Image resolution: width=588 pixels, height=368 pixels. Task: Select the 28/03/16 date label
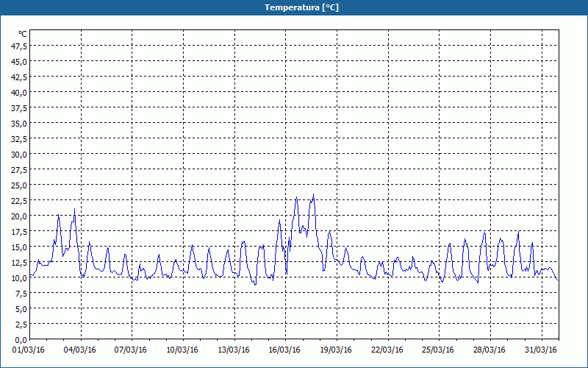(490, 350)
